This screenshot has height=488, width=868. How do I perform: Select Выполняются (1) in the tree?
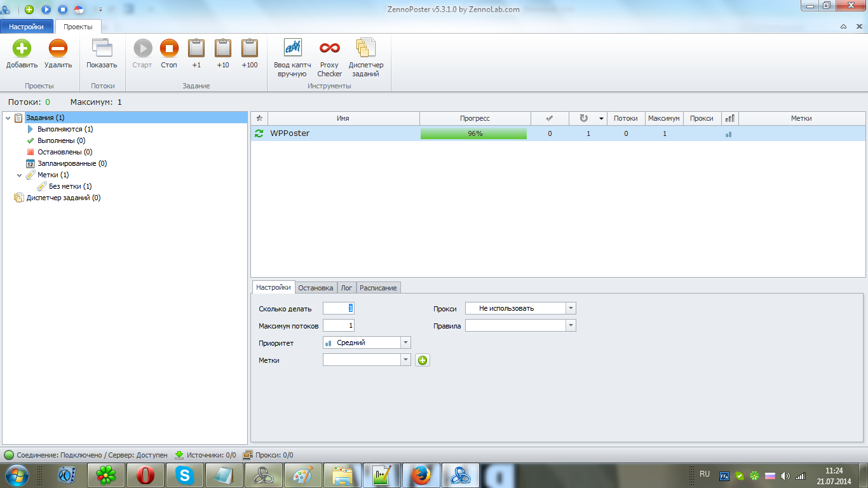point(65,129)
